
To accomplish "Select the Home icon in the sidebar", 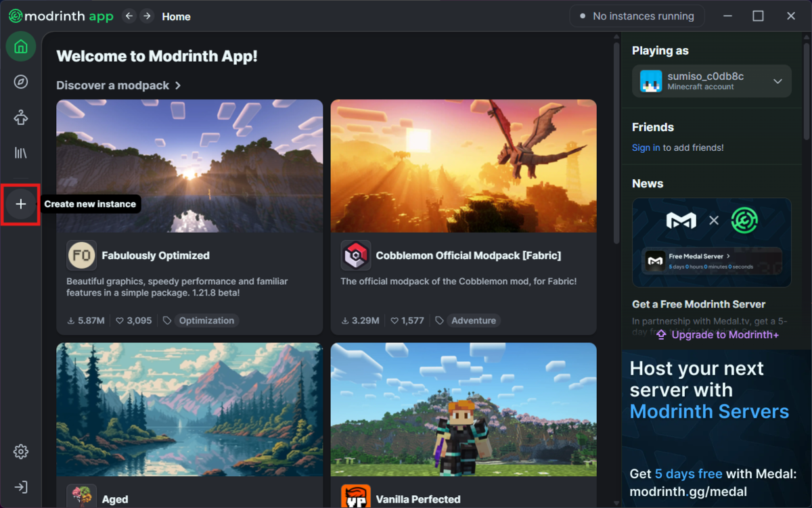I will pos(21,46).
